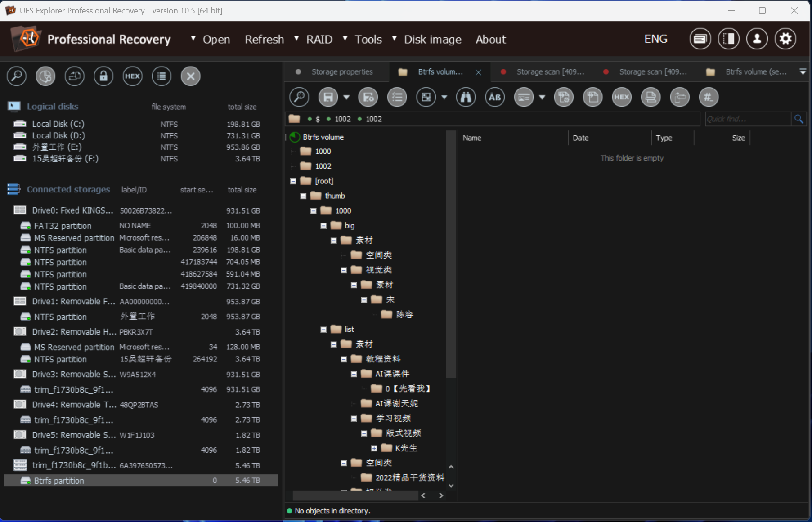This screenshot has width=812, height=522.
Task: Open view mode dropdown arrow
Action: [444, 97]
